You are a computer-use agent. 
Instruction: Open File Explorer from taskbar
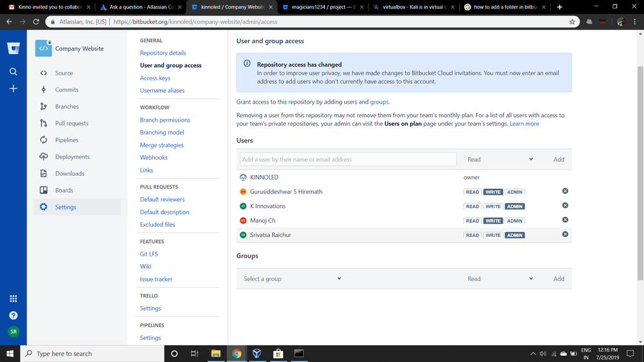215,354
